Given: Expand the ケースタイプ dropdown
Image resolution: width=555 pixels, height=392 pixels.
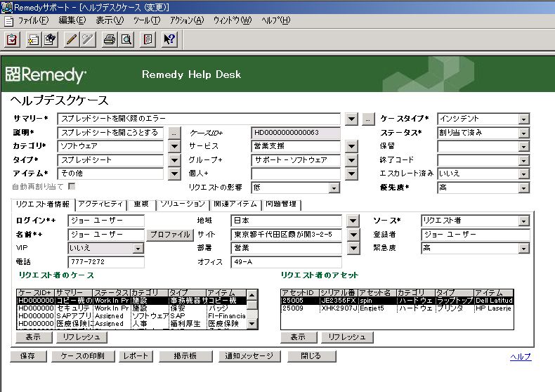Looking at the screenshot, I should point(523,119).
